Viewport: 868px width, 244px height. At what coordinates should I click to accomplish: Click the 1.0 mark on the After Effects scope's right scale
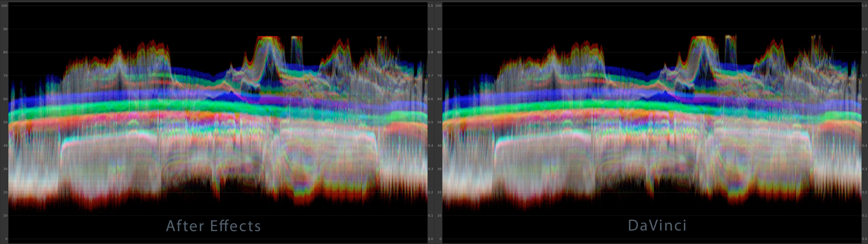[x=430, y=6]
